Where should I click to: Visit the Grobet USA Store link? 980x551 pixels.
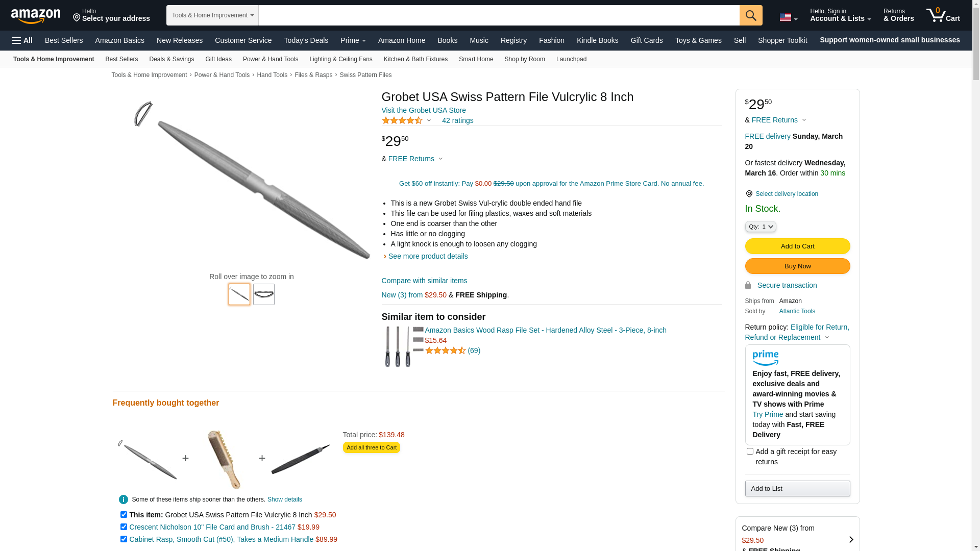424,110
